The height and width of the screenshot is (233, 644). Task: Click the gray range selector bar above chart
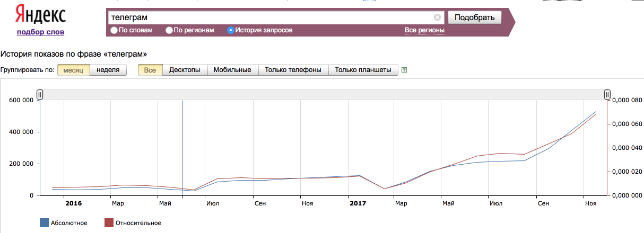click(x=324, y=94)
